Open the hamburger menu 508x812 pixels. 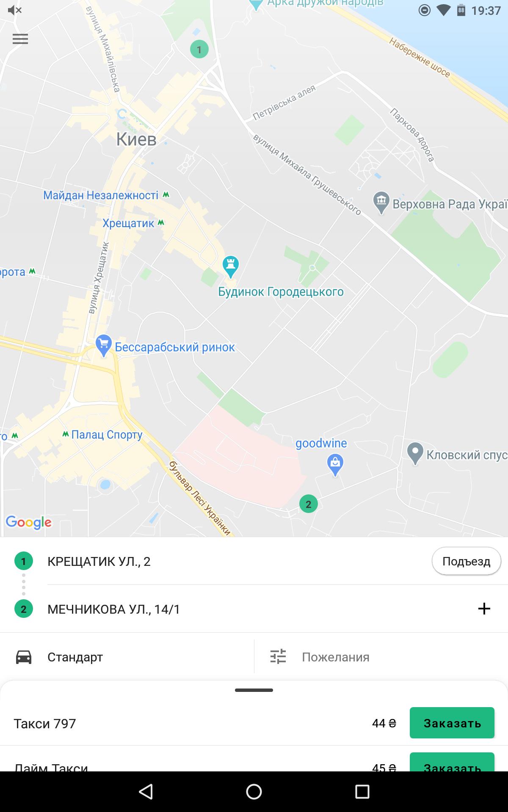pyautogui.click(x=20, y=39)
